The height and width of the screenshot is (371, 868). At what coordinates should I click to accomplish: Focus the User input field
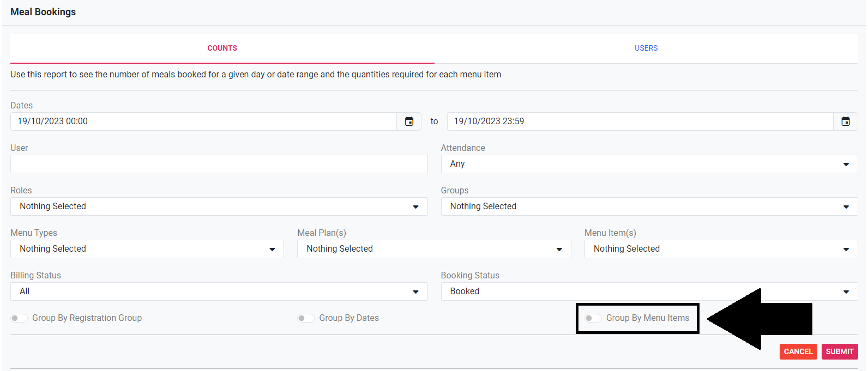pos(219,164)
